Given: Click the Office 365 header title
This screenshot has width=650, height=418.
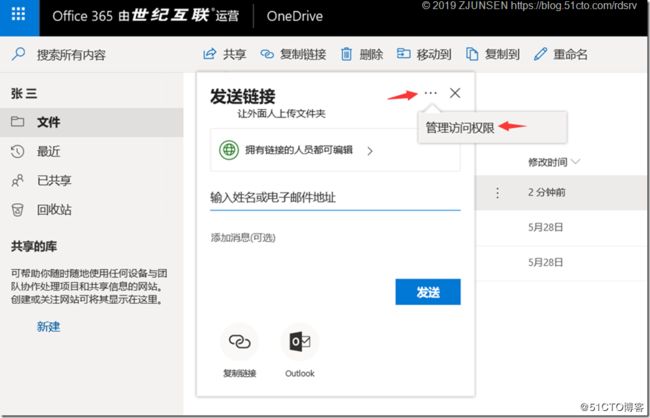Looking at the screenshot, I should click(146, 16).
